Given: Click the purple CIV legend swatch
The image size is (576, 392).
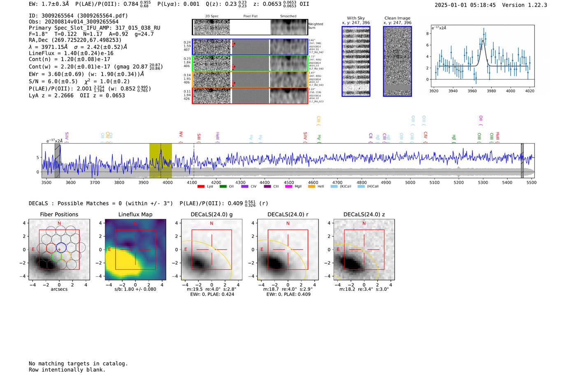Looking at the screenshot, I should [245, 187].
